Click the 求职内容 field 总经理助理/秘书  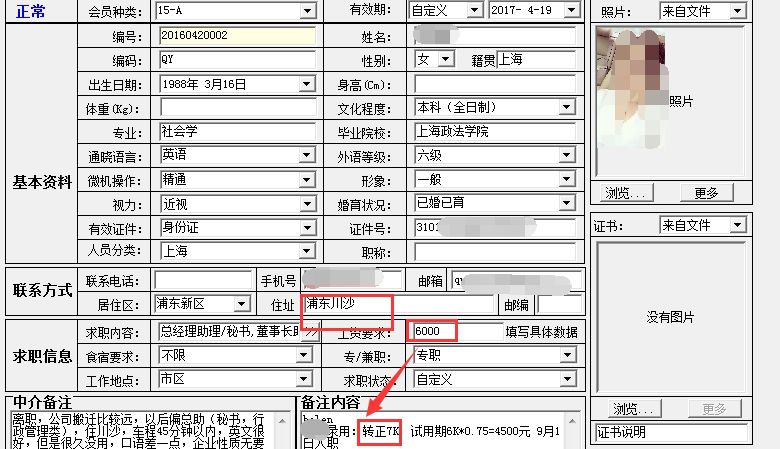[x=229, y=332]
